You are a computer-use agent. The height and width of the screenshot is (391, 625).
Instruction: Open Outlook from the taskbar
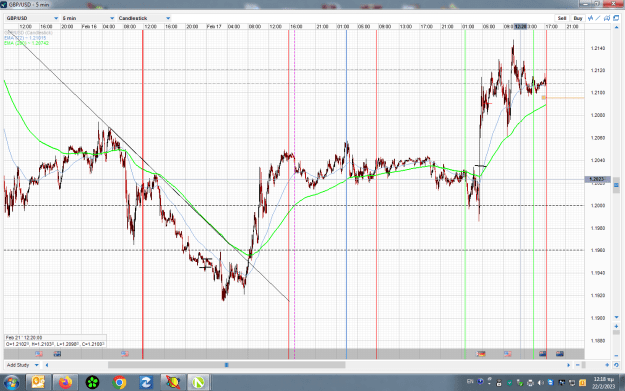pos(38,383)
